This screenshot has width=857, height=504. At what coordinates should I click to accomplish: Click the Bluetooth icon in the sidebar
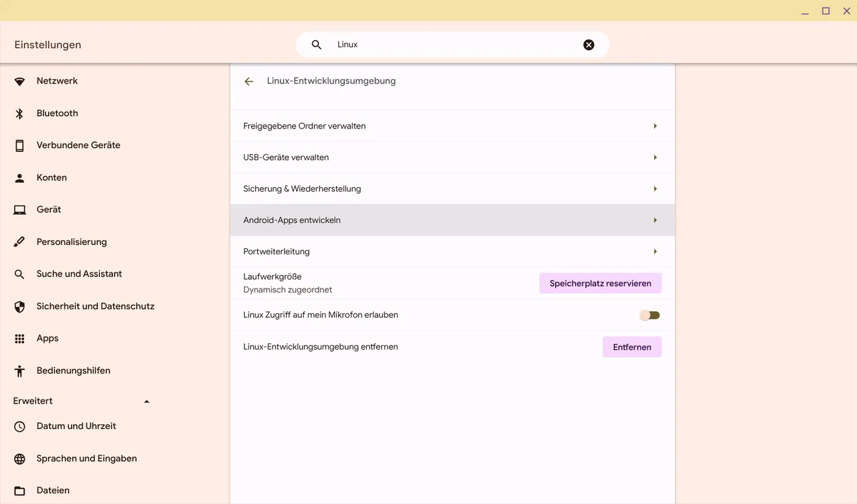pos(19,114)
